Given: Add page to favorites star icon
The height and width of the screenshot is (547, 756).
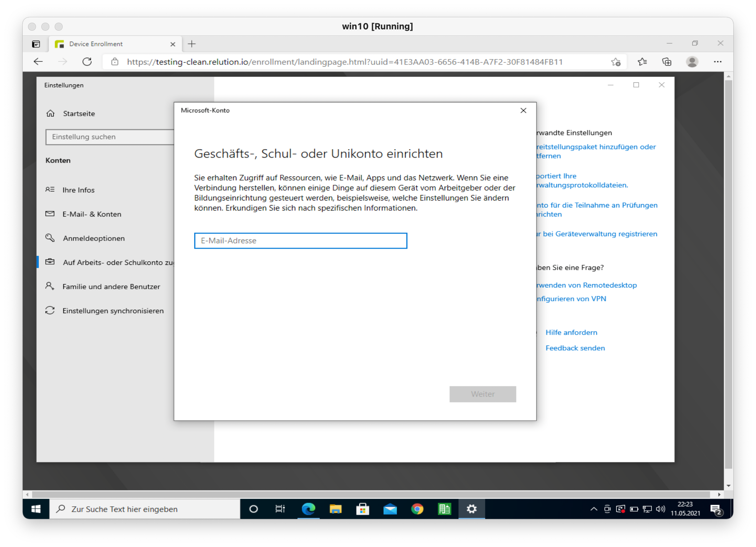Looking at the screenshot, I should click(x=616, y=62).
